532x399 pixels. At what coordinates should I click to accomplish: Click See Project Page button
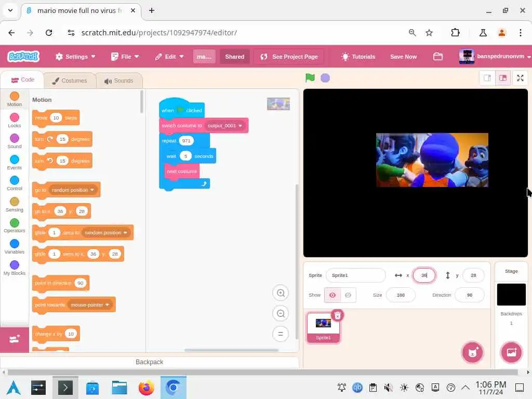click(289, 57)
